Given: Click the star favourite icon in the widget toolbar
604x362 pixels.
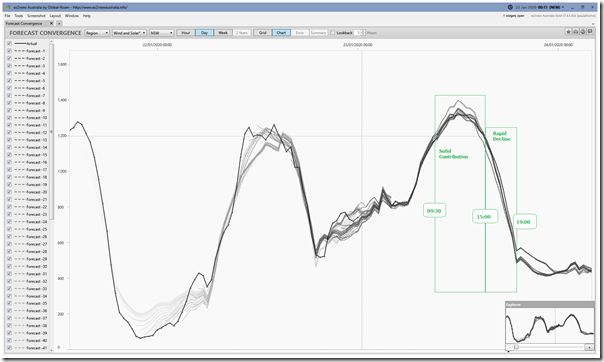Looking at the screenshot, I should click(x=568, y=32).
